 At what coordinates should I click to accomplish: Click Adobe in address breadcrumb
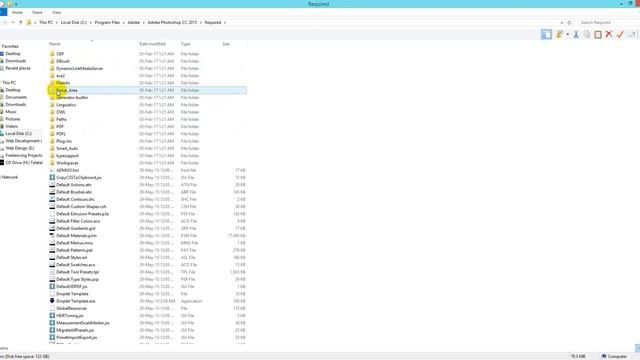133,22
